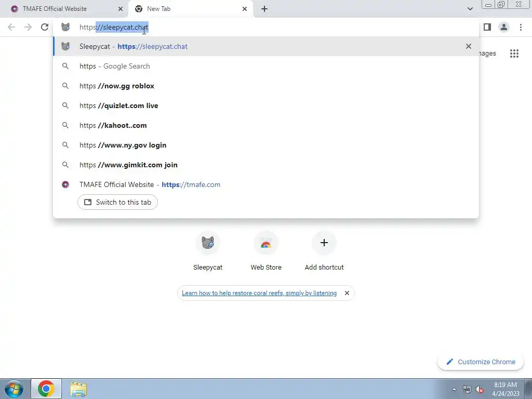Click the Customize Chrome button
The width and height of the screenshot is (532, 399).
pos(481,362)
